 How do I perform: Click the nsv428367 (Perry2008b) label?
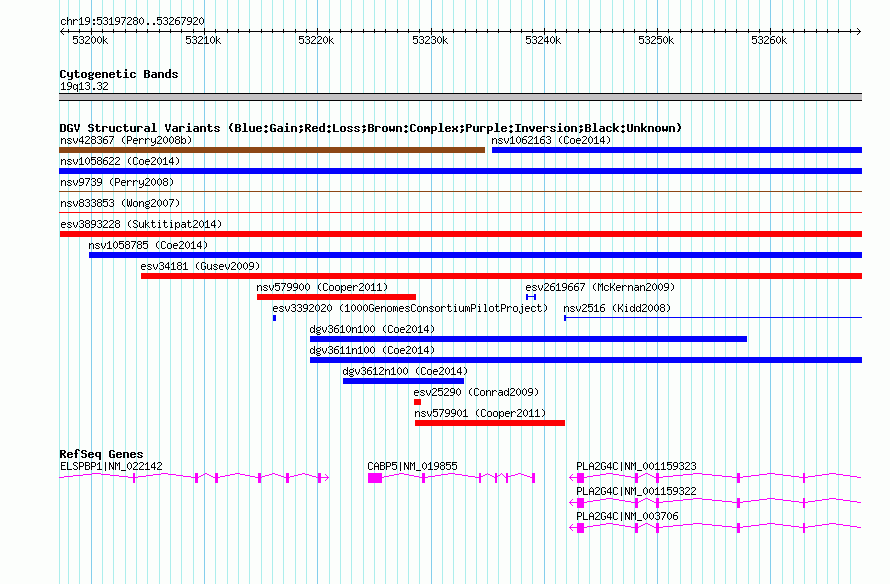[126, 140]
